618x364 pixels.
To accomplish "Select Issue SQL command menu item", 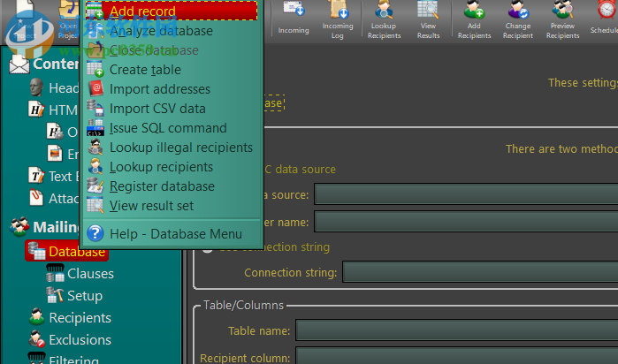I will pyautogui.click(x=167, y=128).
